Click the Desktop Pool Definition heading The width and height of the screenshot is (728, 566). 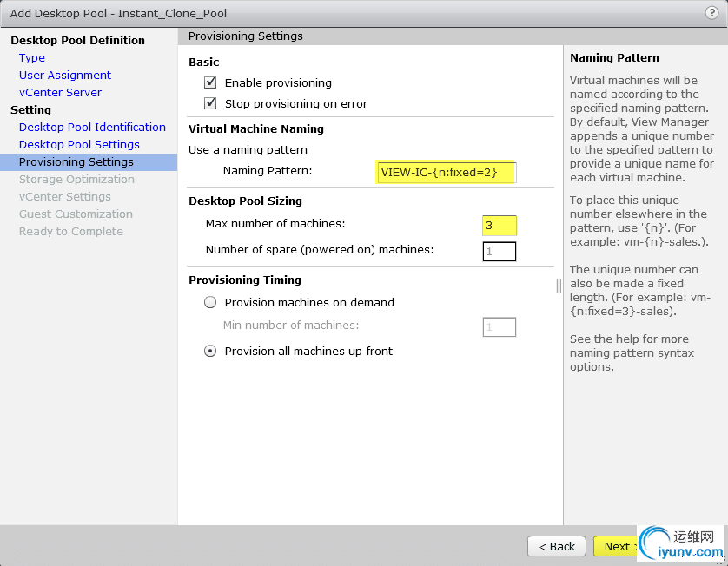point(77,40)
